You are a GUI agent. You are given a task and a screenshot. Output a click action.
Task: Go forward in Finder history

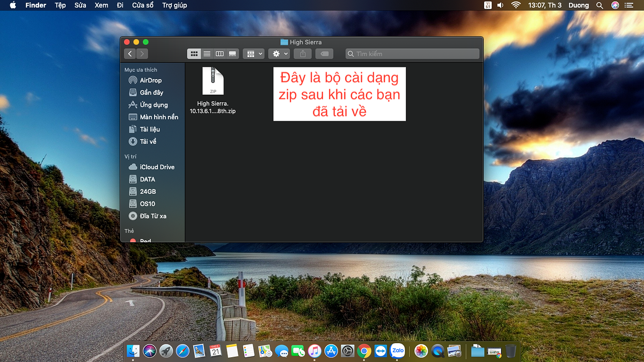click(142, 54)
